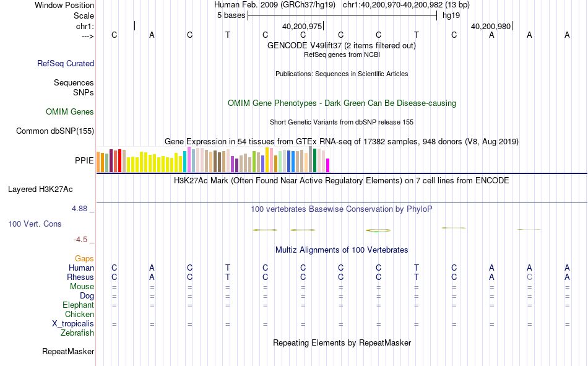Click the 100 Vert. Cons track label
Image resolution: width=588 pixels, height=366 pixels.
tap(35, 224)
